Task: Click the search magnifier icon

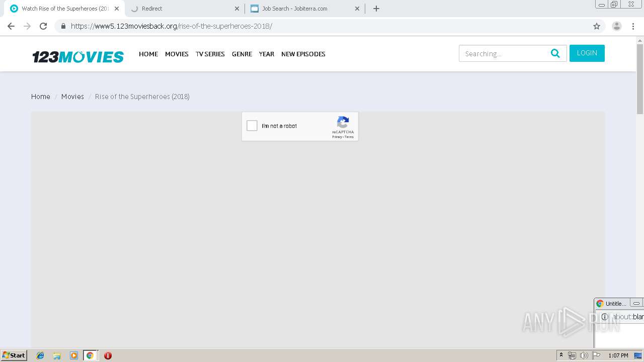Action: coord(555,53)
